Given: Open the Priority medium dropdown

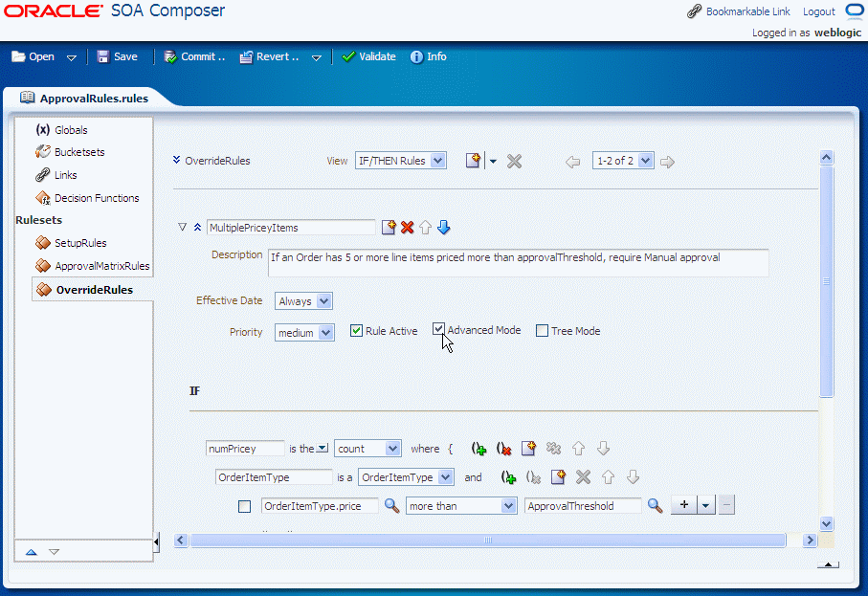Looking at the screenshot, I should tap(304, 333).
